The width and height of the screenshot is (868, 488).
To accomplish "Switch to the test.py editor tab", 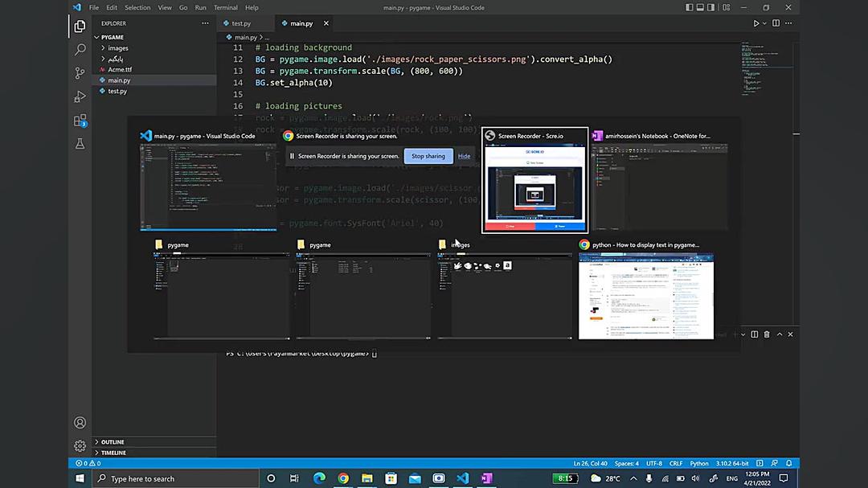I will 240,23.
